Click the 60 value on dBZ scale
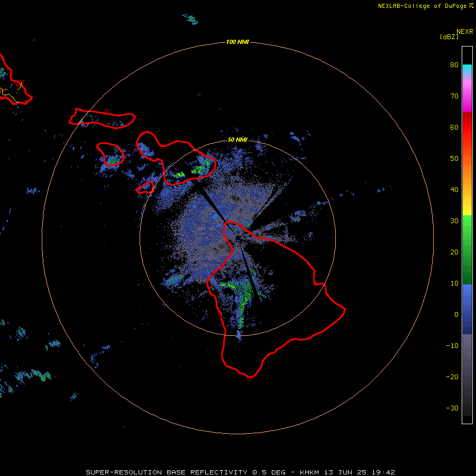476x476 pixels. 454,127
